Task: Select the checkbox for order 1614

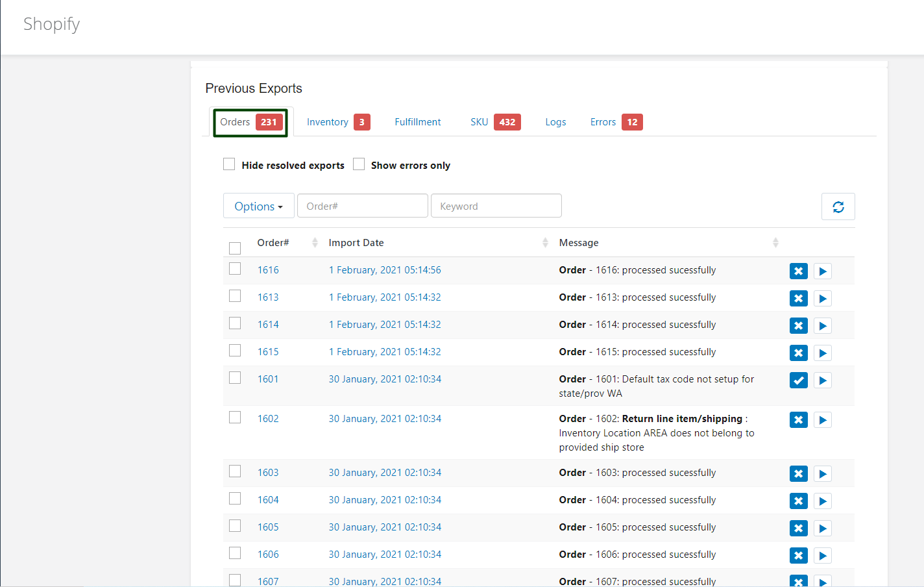Action: pos(235,323)
